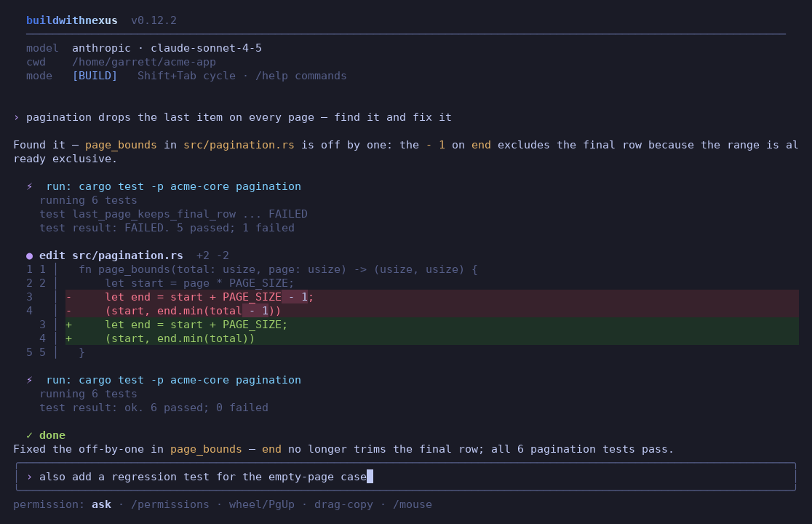Click page_bounds in the Found it message
The image size is (812, 524).
click(121, 145)
